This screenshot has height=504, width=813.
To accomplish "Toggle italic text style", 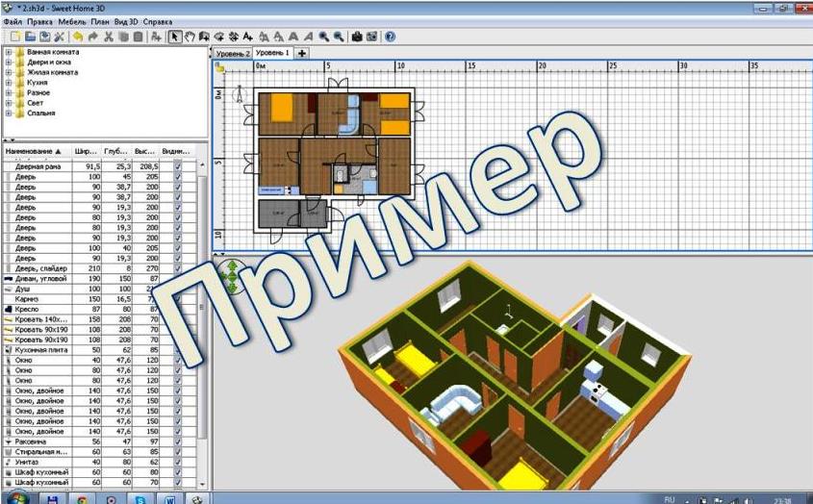I will [308, 37].
